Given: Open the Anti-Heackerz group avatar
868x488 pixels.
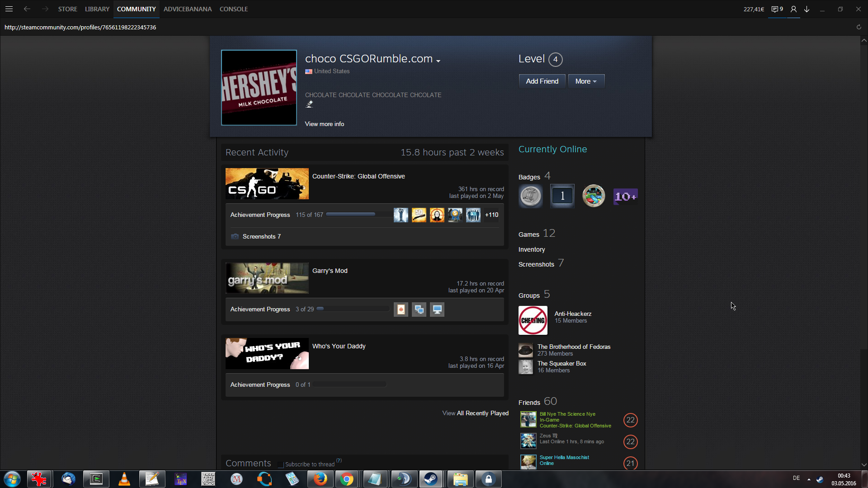Looking at the screenshot, I should pos(533,320).
